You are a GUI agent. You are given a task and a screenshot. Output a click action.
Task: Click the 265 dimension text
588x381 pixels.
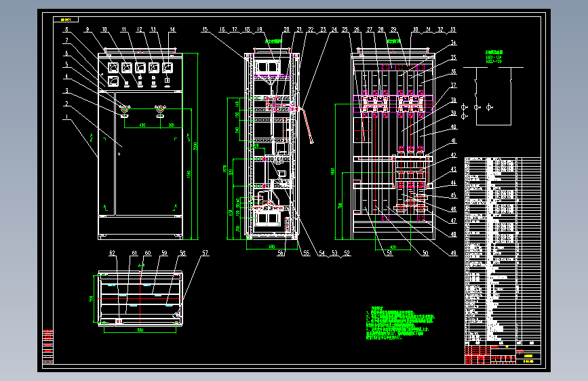[x=172, y=125]
